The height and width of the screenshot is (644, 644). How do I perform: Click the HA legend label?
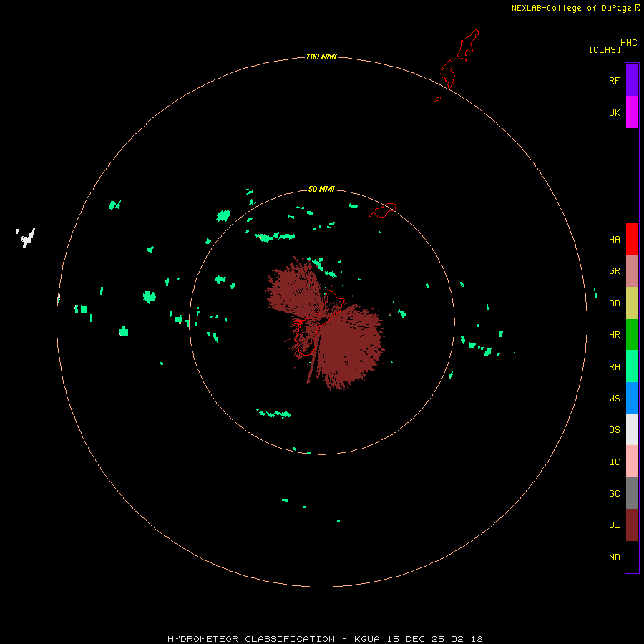(614, 239)
